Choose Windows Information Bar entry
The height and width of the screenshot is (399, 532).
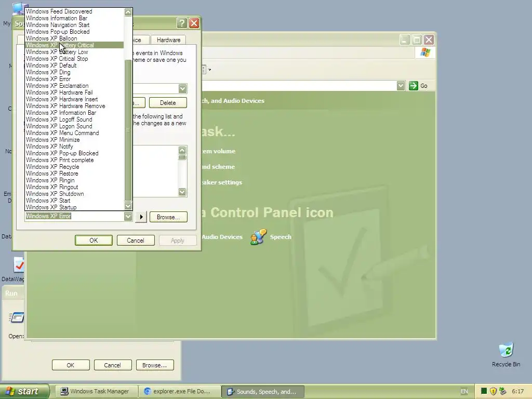[x=74, y=18]
